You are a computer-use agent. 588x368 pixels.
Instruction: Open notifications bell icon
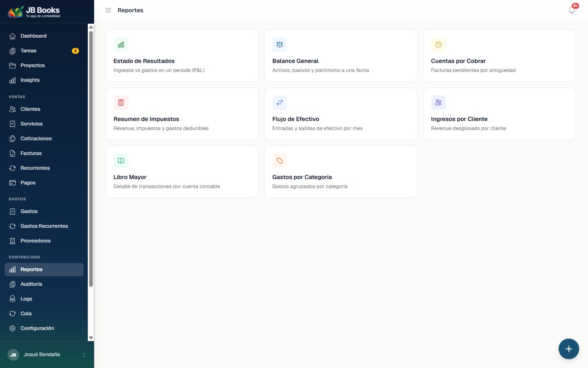tap(572, 10)
